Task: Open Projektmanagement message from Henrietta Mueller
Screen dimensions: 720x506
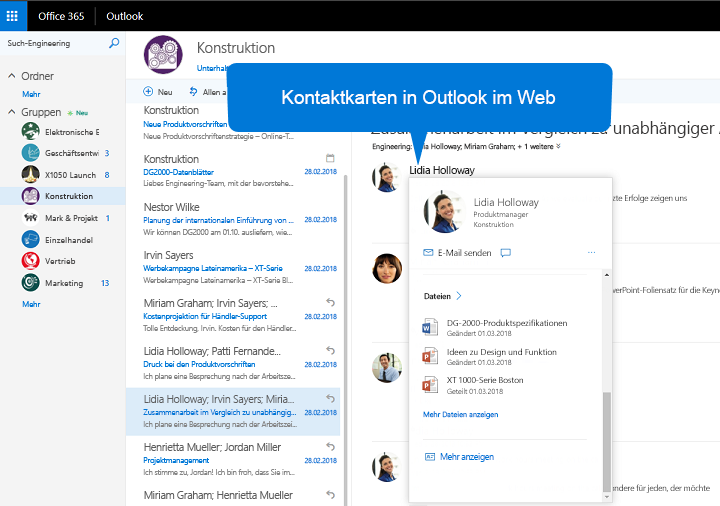Action: tap(233, 460)
